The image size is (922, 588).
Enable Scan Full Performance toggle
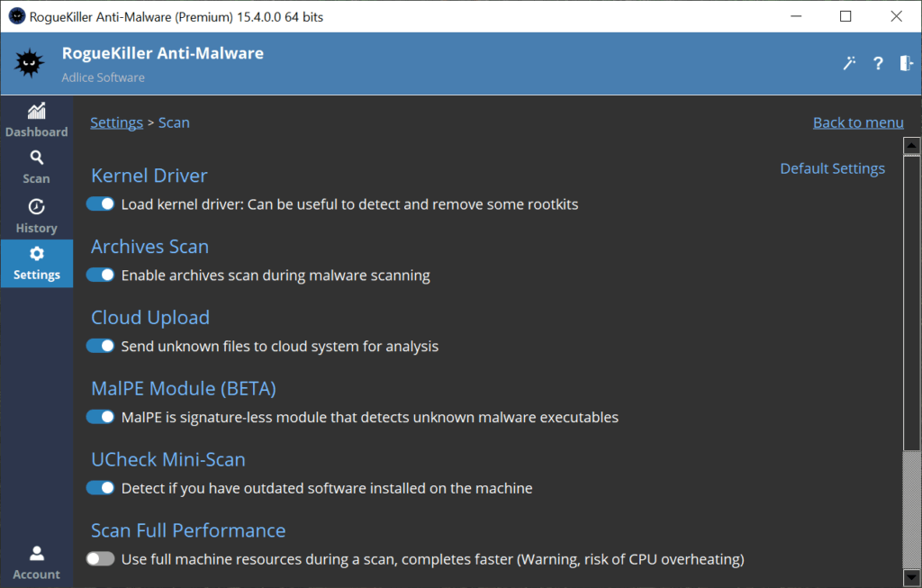pos(101,559)
